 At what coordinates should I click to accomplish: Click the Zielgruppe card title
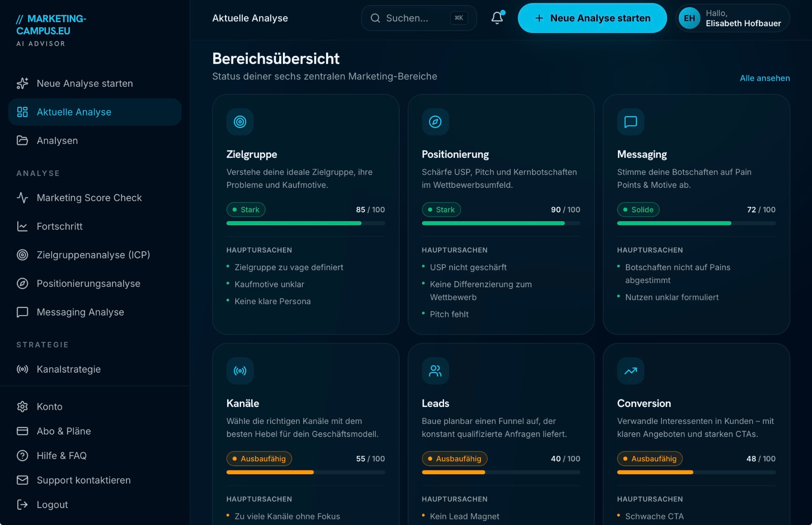(x=252, y=154)
